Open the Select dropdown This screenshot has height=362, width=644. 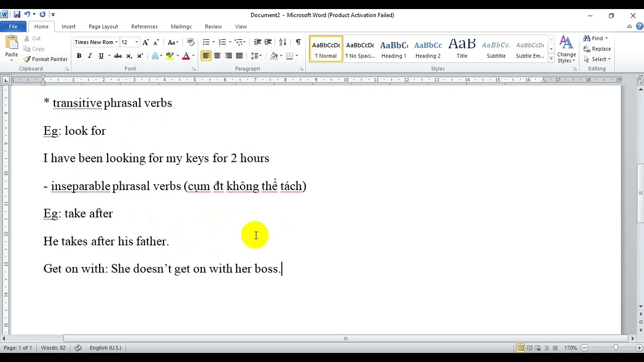[x=597, y=59]
